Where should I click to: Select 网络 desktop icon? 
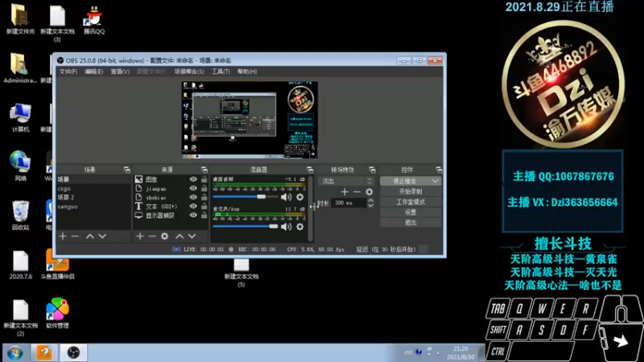pos(21,166)
